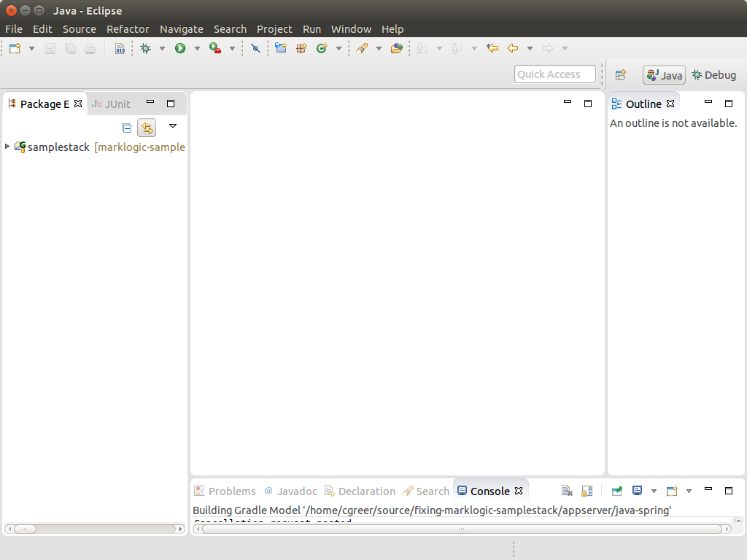Open the Source menu
The width and height of the screenshot is (747, 560).
pyautogui.click(x=79, y=29)
